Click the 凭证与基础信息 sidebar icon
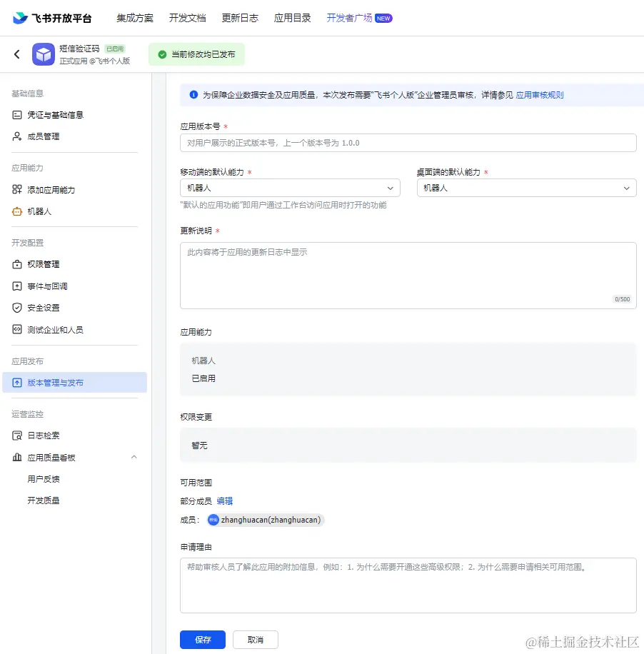Viewport: 644px width, 654px height. point(17,115)
